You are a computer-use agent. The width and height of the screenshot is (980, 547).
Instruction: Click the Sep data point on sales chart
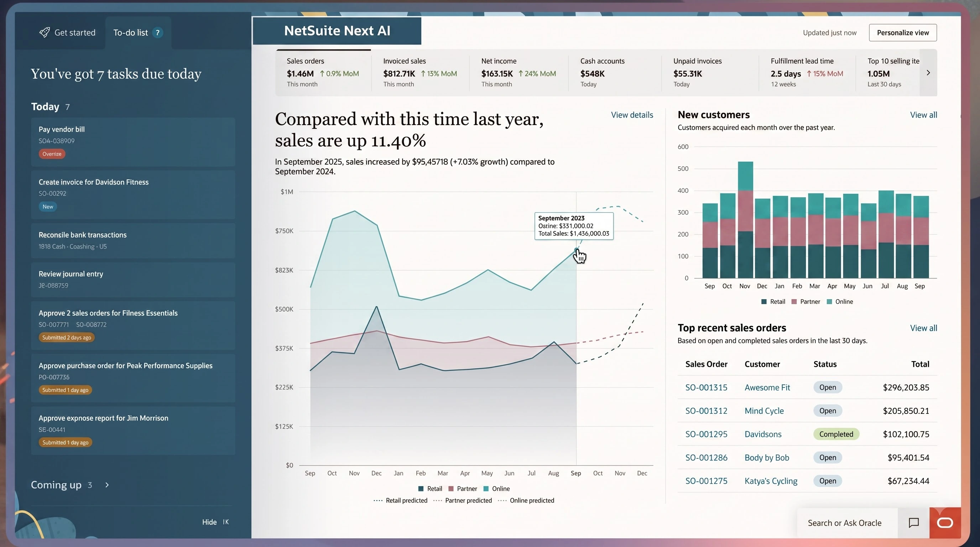click(576, 250)
